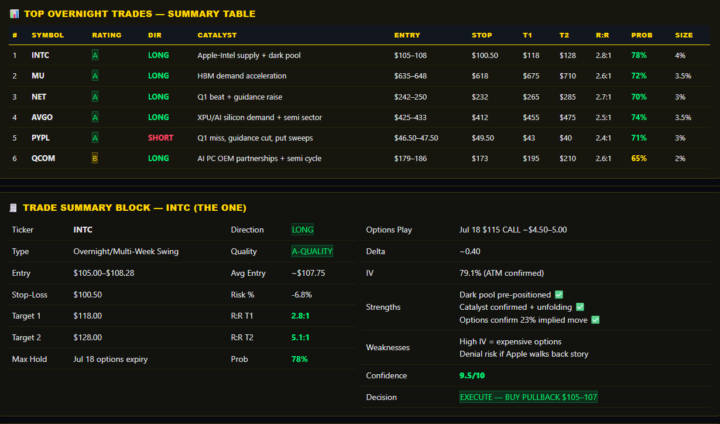Click the ~$107.75 average entry value
Viewport: 720px width, 424px height.
[x=308, y=273]
